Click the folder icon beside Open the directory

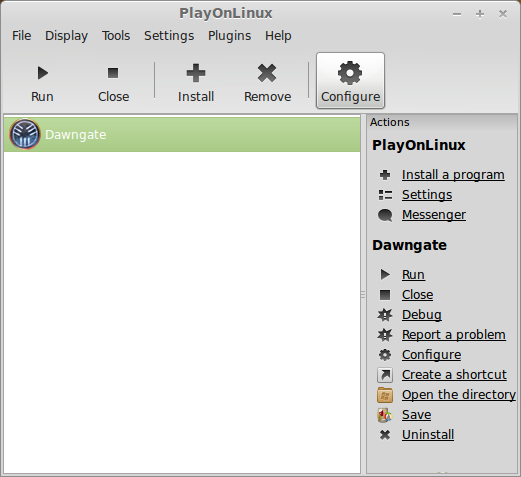pos(385,395)
